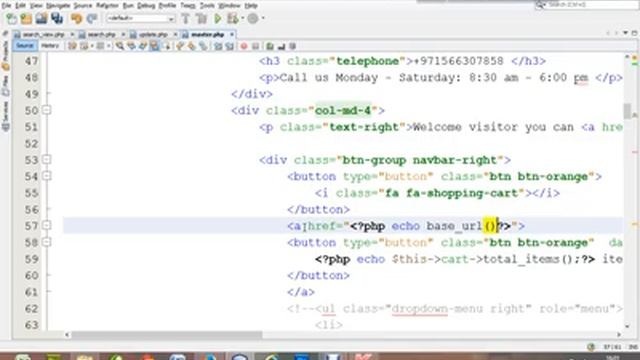The width and height of the screenshot is (640, 360).
Task: Close the search_view.php tab
Action: [x=72, y=35]
